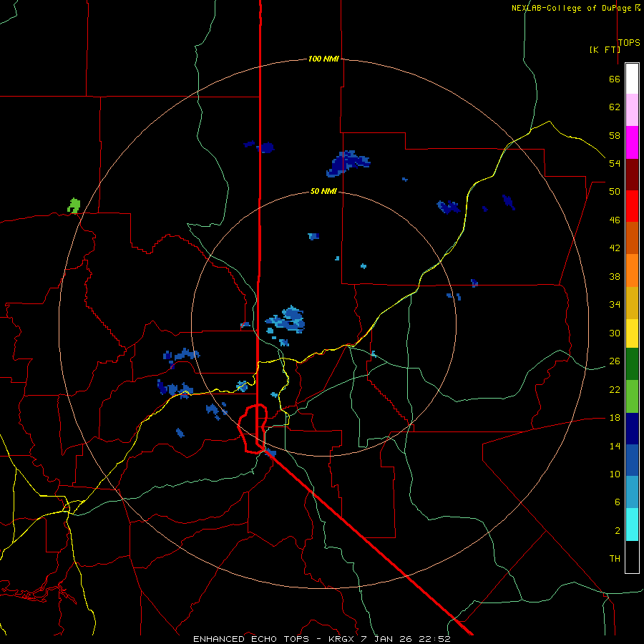
Task: Click the white swatch in the tops legend
Action: (632, 79)
